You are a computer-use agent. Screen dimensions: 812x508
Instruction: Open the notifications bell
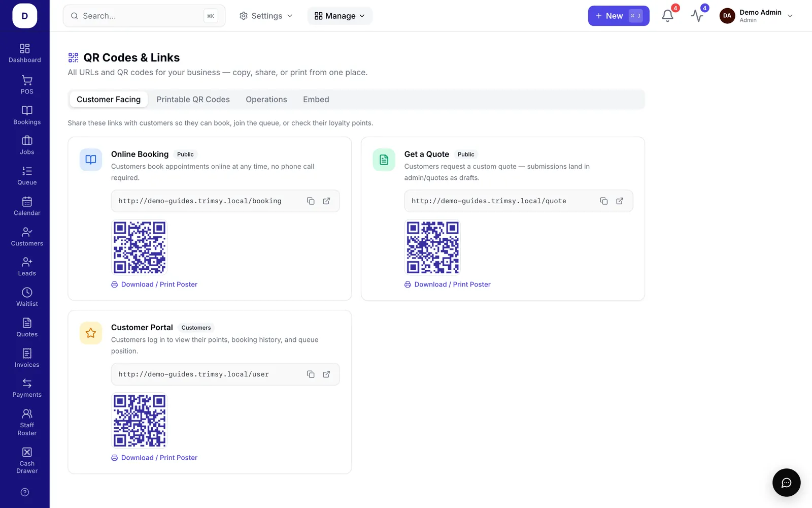point(668,16)
